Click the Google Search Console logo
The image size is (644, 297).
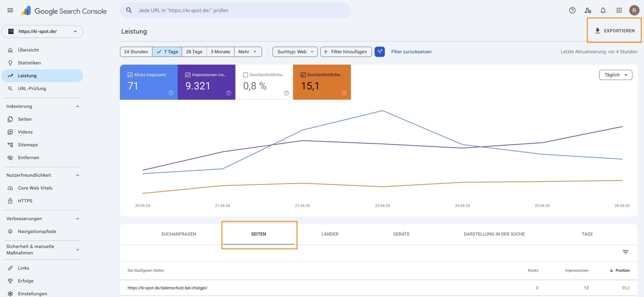point(64,11)
